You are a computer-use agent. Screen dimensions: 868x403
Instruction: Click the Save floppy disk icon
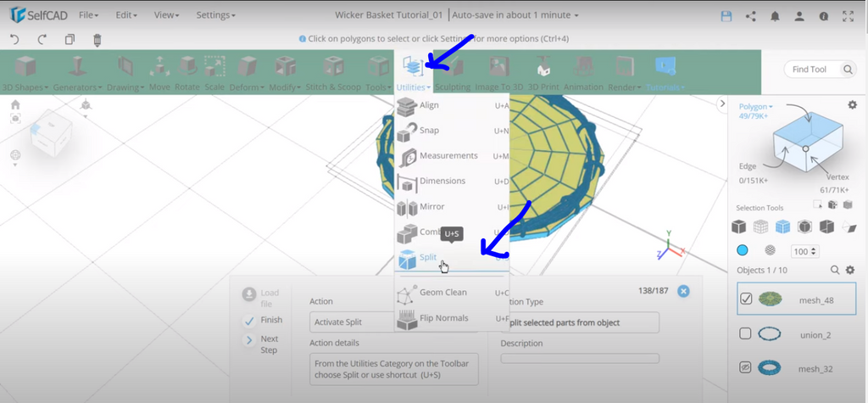[x=726, y=15]
